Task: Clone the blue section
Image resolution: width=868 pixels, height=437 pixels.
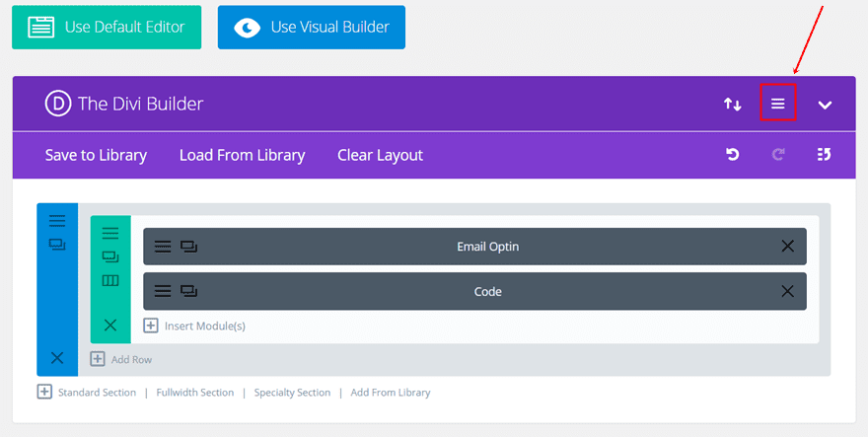Action: tap(57, 245)
